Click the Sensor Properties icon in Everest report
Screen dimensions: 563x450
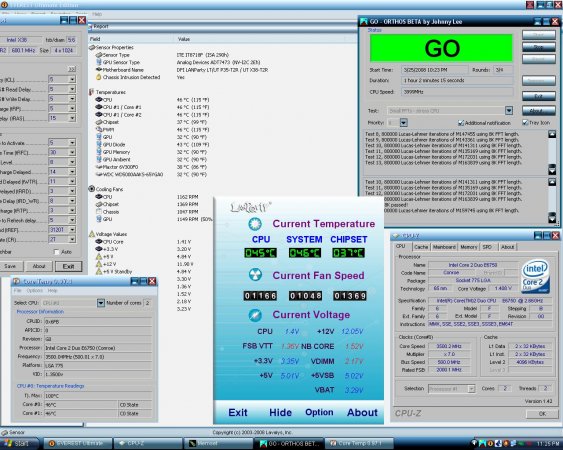[x=92, y=47]
